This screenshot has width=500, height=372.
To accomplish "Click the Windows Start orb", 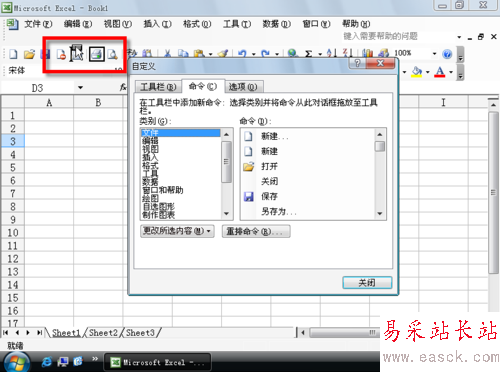I will pos(17,362).
